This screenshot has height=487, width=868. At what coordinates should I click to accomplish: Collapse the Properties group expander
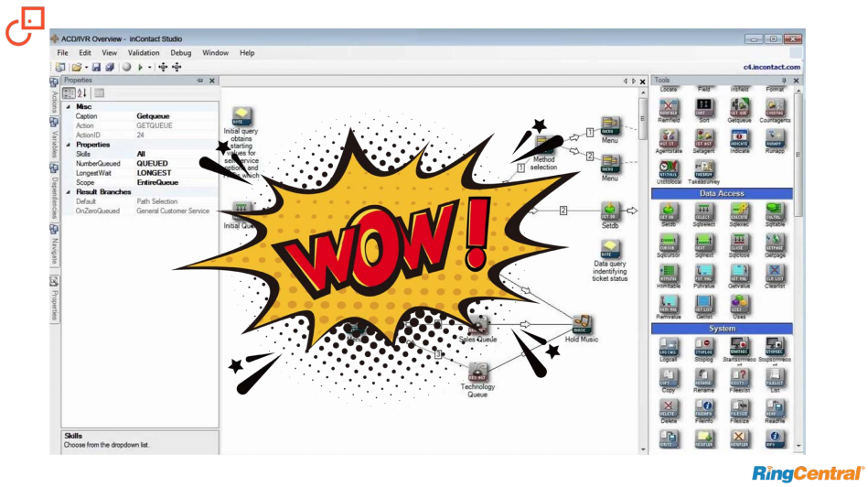(69, 145)
